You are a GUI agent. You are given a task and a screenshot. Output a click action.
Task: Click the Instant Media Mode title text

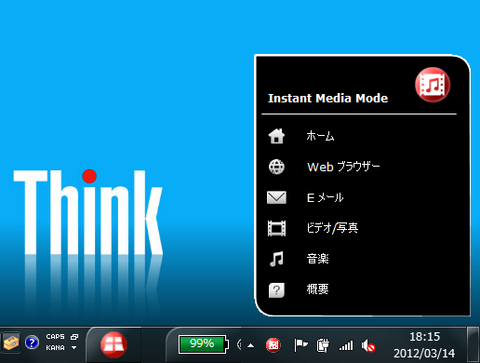click(328, 98)
